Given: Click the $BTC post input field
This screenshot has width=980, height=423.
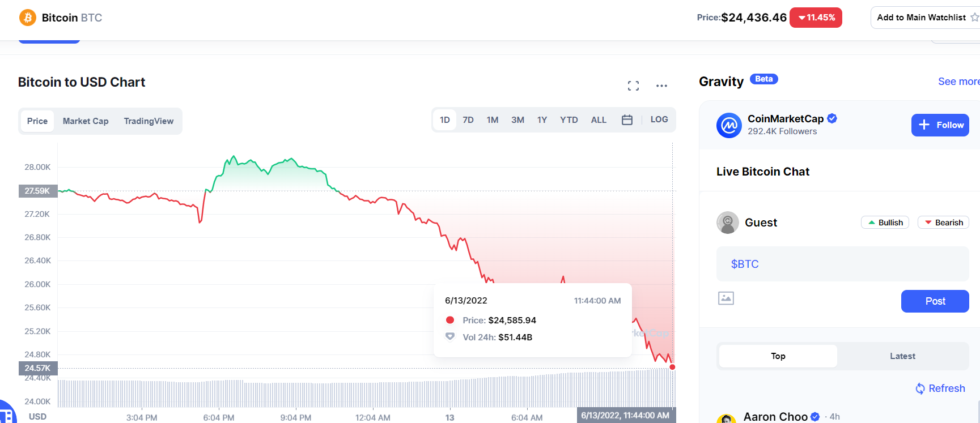Looking at the screenshot, I should click(x=842, y=264).
